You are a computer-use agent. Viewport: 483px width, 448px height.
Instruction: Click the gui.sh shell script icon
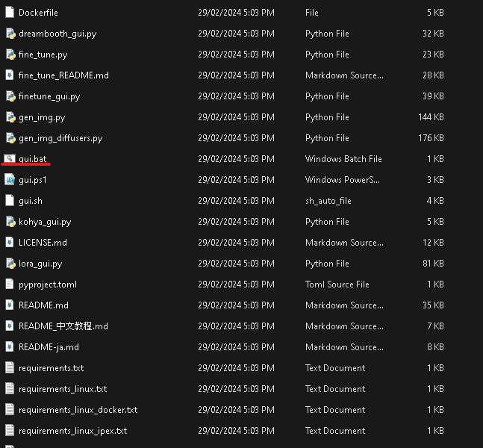pos(10,201)
